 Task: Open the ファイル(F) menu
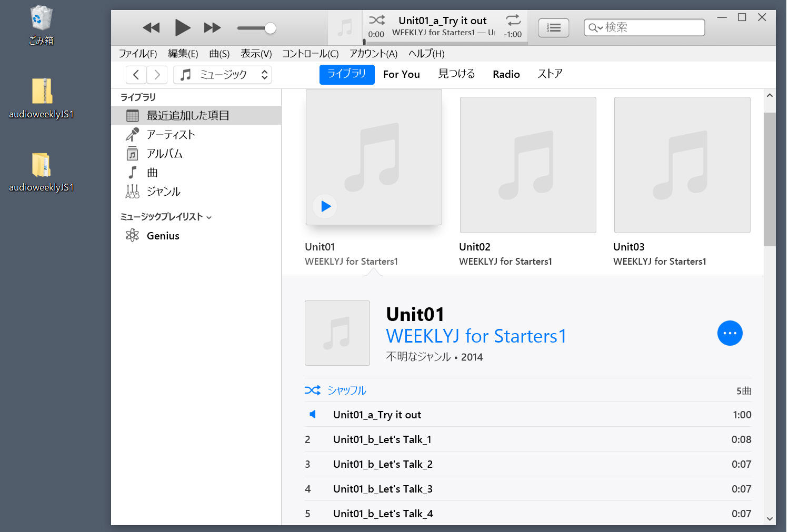click(138, 54)
